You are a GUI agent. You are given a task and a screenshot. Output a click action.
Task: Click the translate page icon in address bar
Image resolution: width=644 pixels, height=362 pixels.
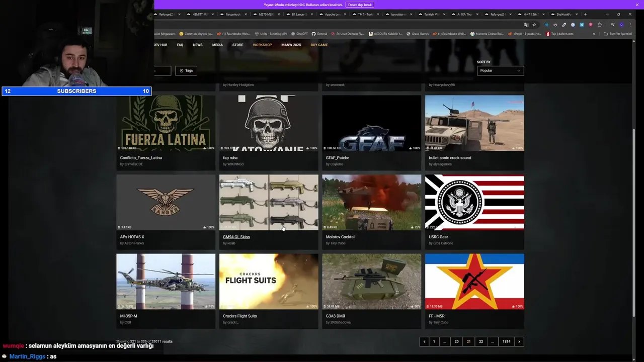pos(526,25)
